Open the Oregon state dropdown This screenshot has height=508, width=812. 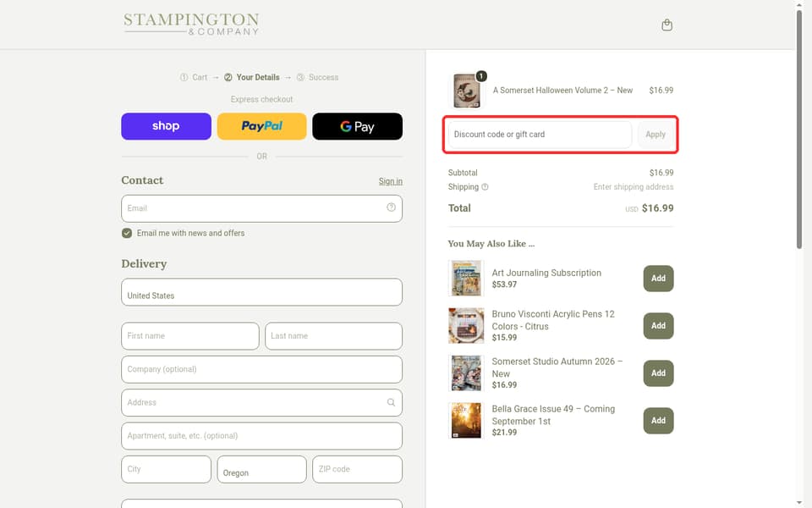pos(261,469)
